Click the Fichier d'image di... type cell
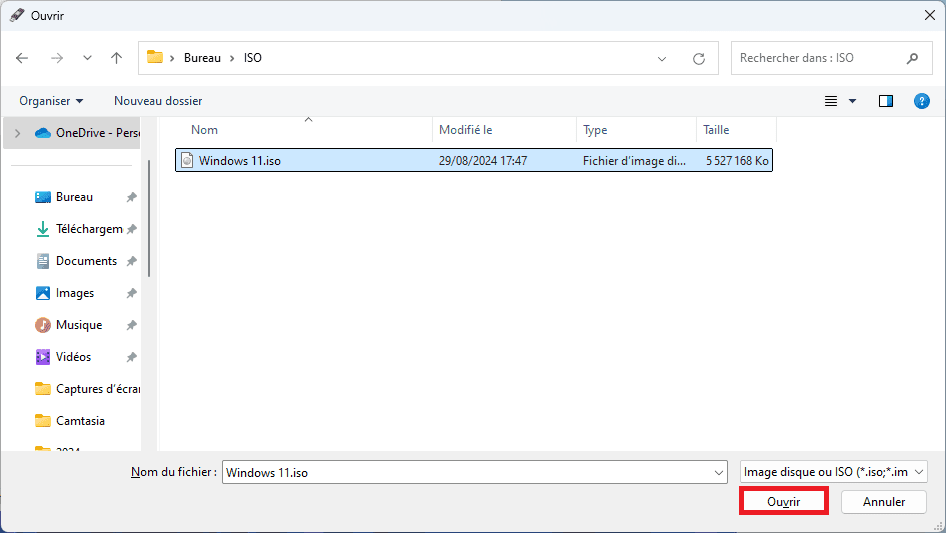 634,161
